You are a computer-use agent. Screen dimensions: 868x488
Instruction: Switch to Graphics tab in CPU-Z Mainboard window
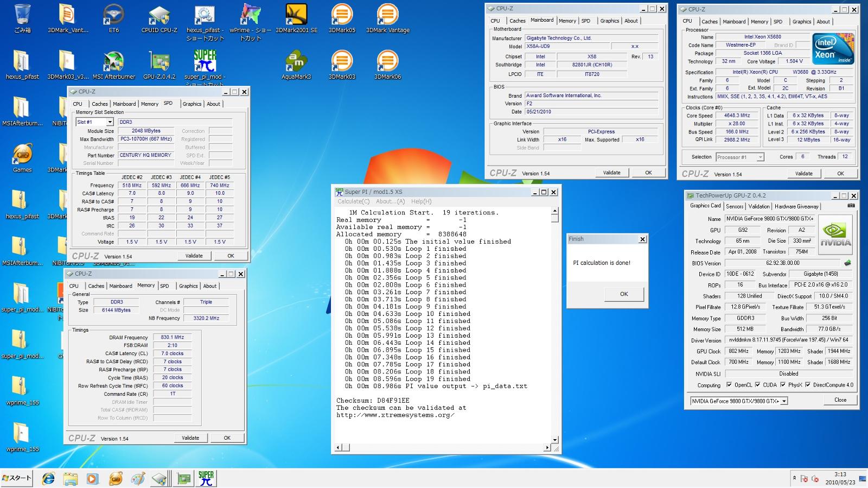click(x=609, y=21)
